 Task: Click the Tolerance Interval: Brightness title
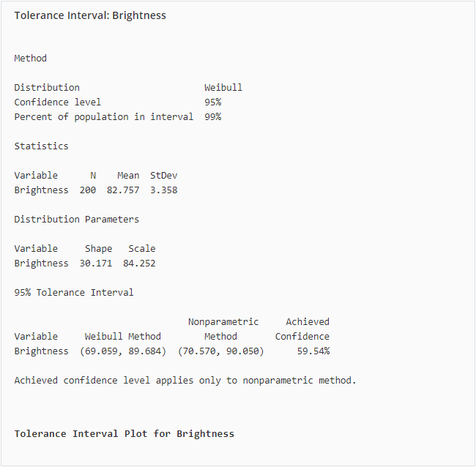[90, 15]
